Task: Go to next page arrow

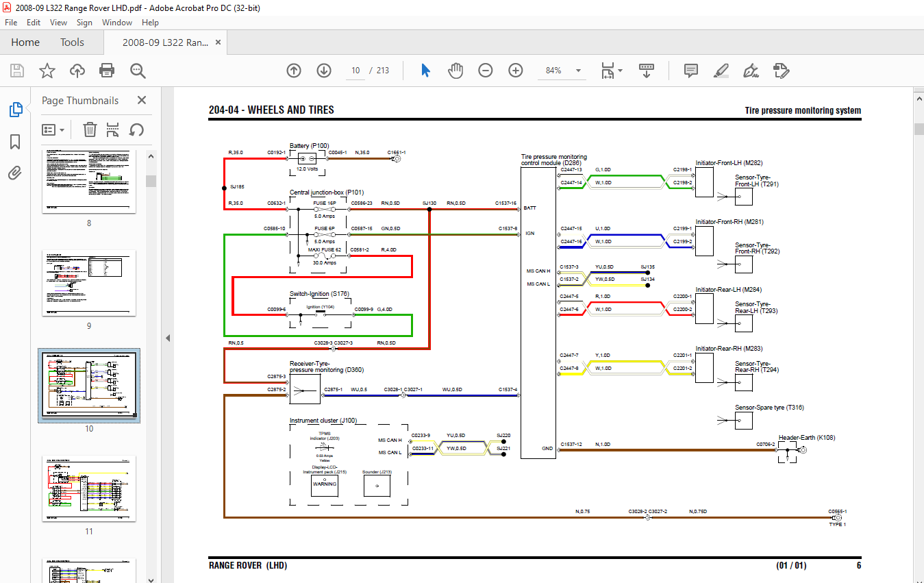Action: [324, 71]
